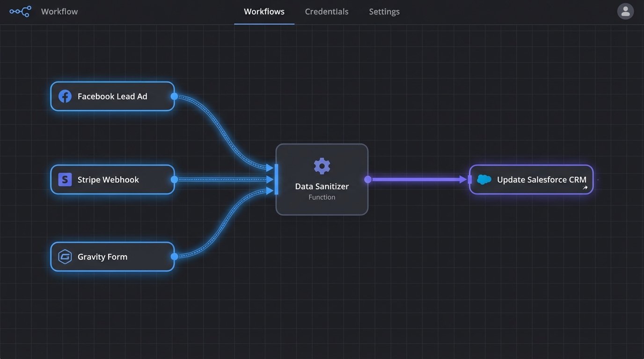Image resolution: width=644 pixels, height=359 pixels.
Task: Click the Gravity Forms shield icon
Action: click(65, 256)
